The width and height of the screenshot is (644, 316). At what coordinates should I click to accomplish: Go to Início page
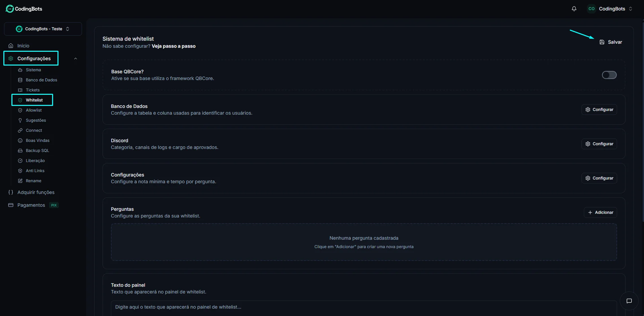23,46
